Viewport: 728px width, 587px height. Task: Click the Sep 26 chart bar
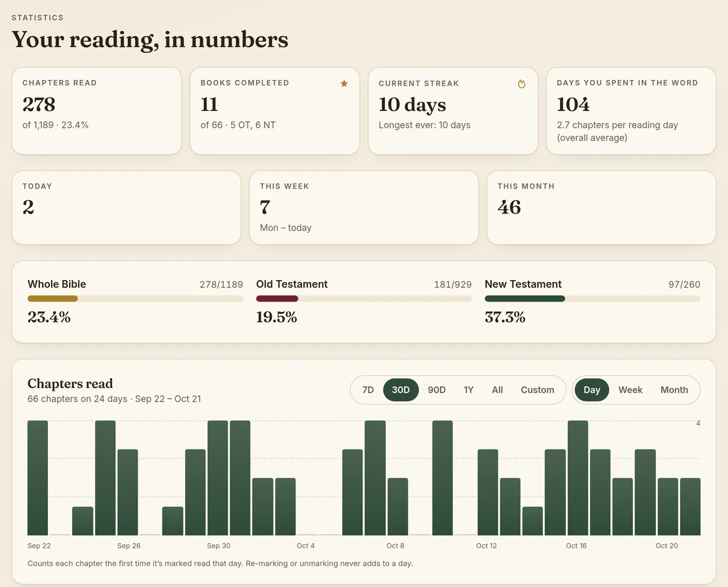point(127,492)
